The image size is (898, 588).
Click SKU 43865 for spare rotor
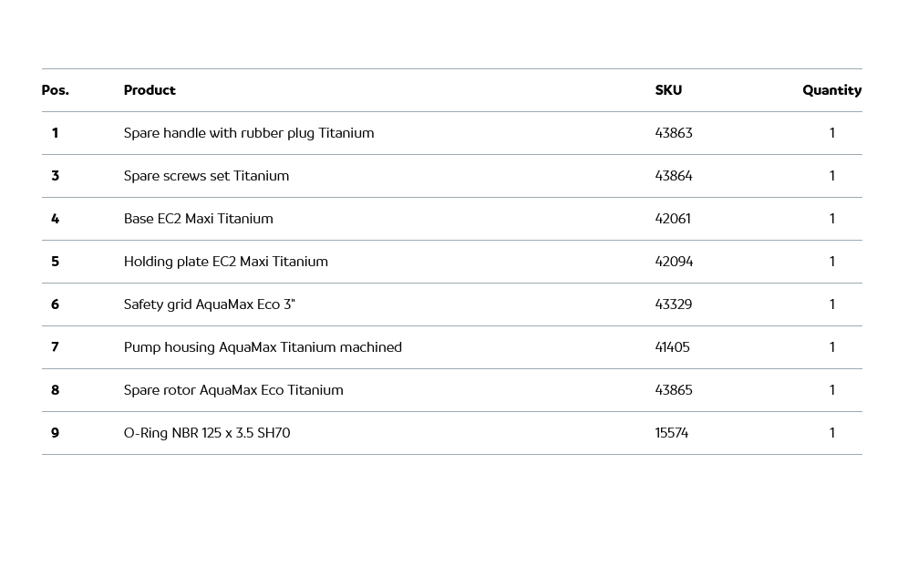click(674, 390)
